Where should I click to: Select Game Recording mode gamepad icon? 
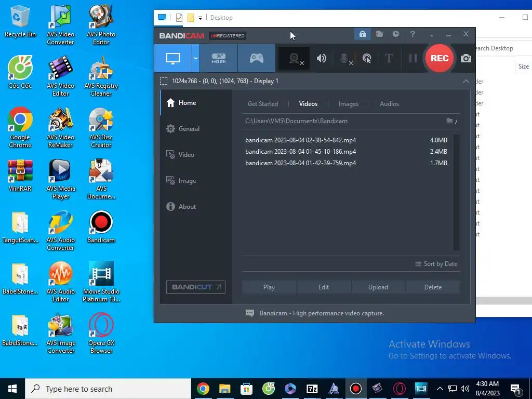point(257,58)
